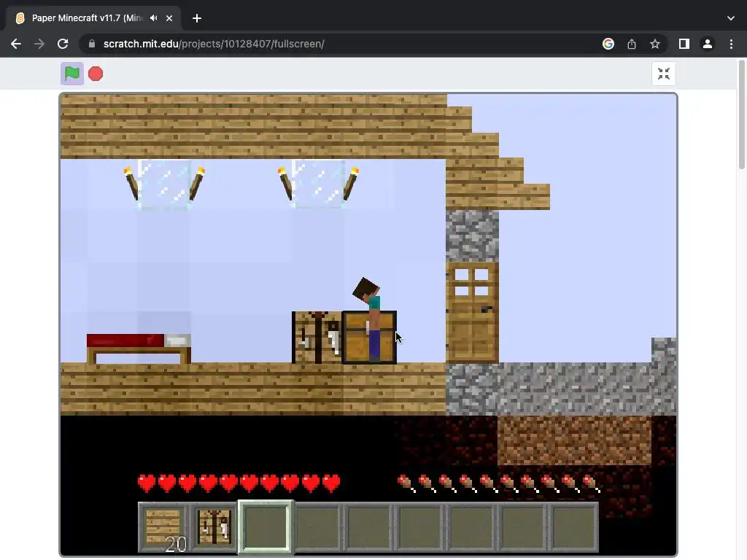View site info via the lock icon
Screen dimensions: 747x560
click(92, 44)
